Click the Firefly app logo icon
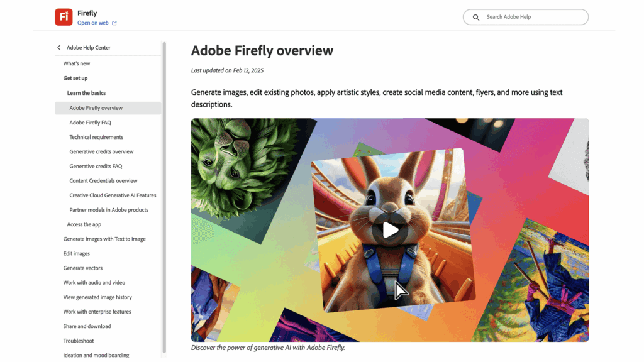This screenshot has height=362, width=644. click(64, 17)
